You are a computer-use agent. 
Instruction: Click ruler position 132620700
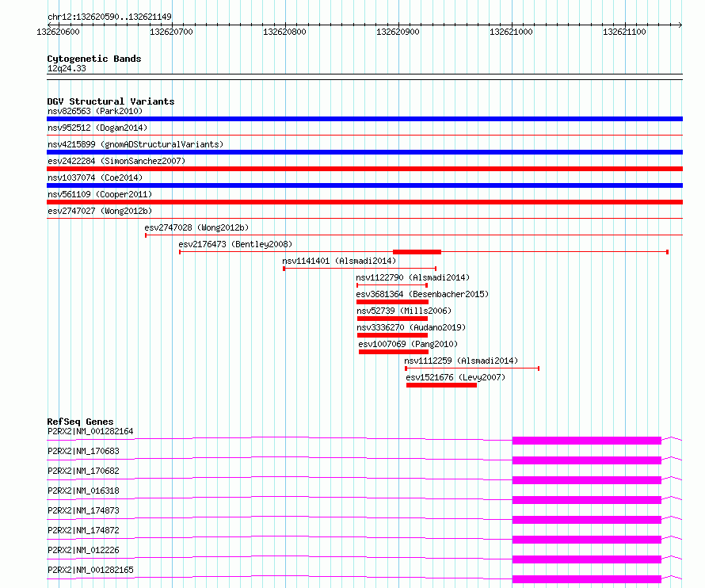[x=171, y=32]
